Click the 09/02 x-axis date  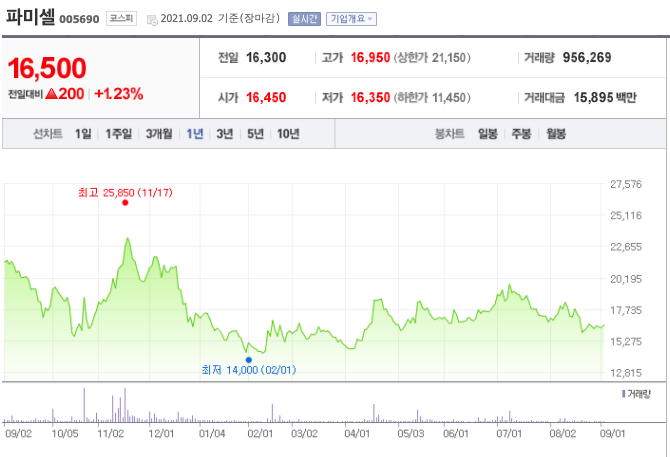18,434
